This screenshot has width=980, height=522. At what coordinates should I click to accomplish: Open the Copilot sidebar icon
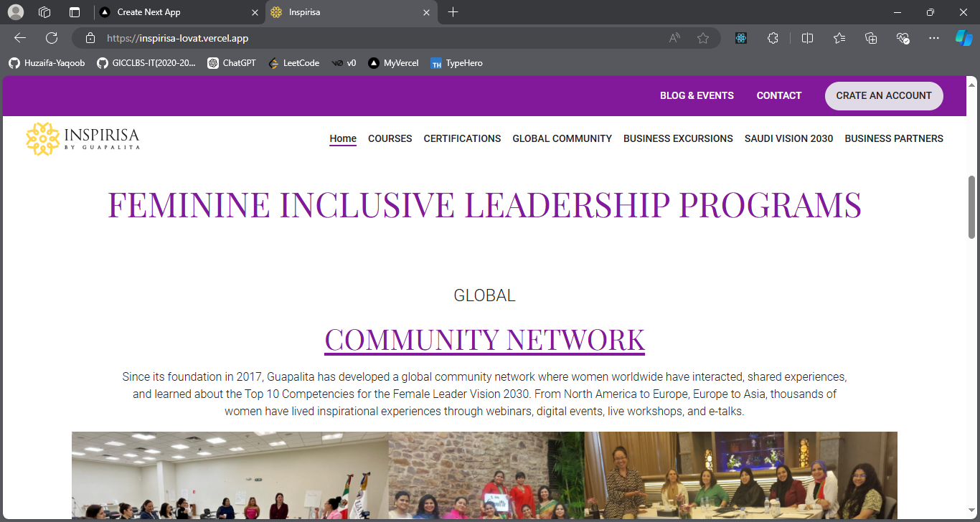(x=963, y=38)
